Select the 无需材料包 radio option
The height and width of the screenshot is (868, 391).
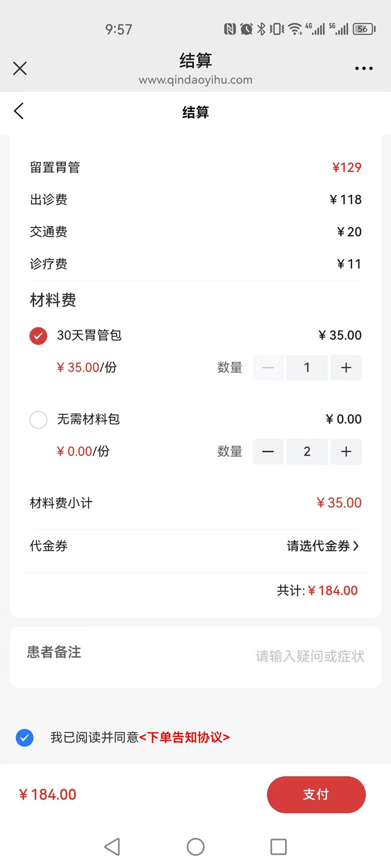(39, 420)
